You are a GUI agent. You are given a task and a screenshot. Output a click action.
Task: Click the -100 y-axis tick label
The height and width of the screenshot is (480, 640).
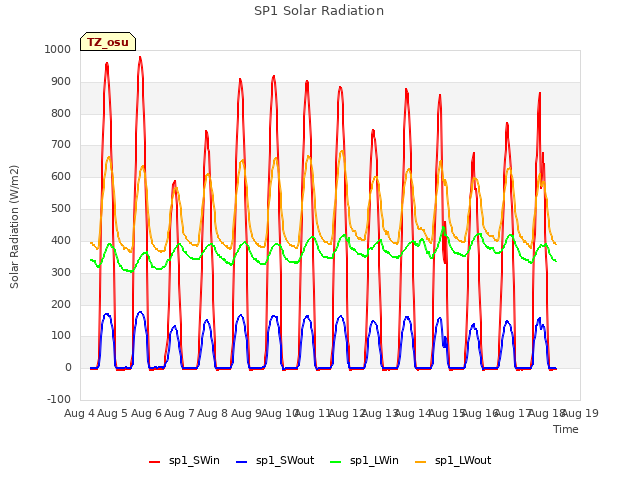click(x=59, y=399)
